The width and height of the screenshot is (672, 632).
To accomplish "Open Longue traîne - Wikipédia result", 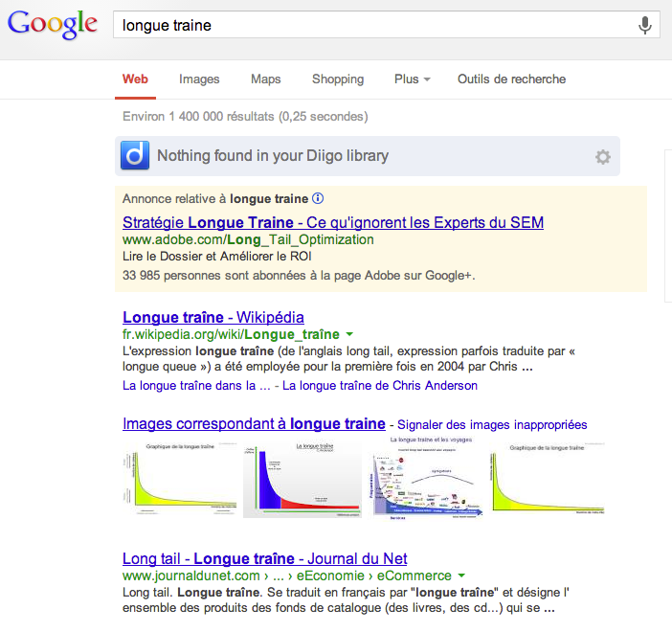I will tap(213, 317).
